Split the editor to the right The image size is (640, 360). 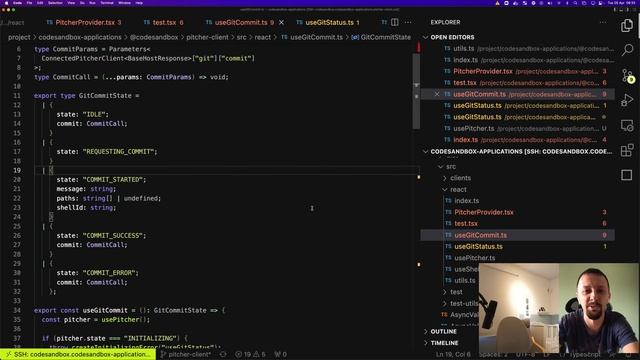[x=395, y=22]
